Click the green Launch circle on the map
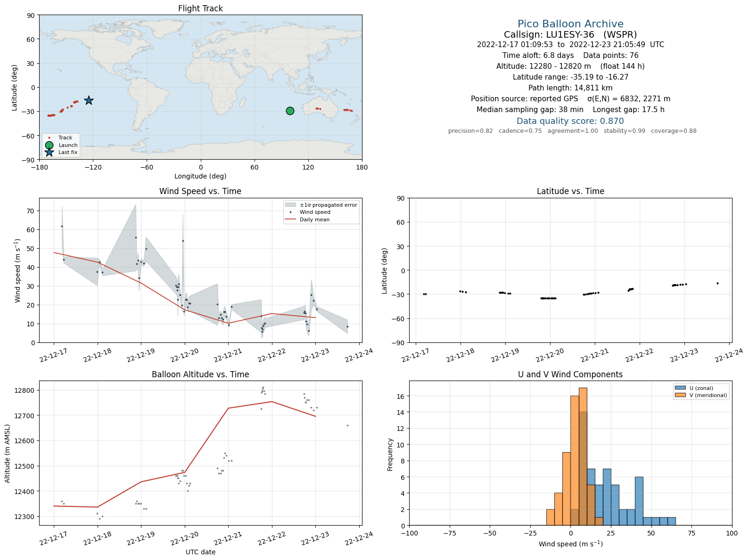The height and width of the screenshot is (560, 749). [x=290, y=111]
